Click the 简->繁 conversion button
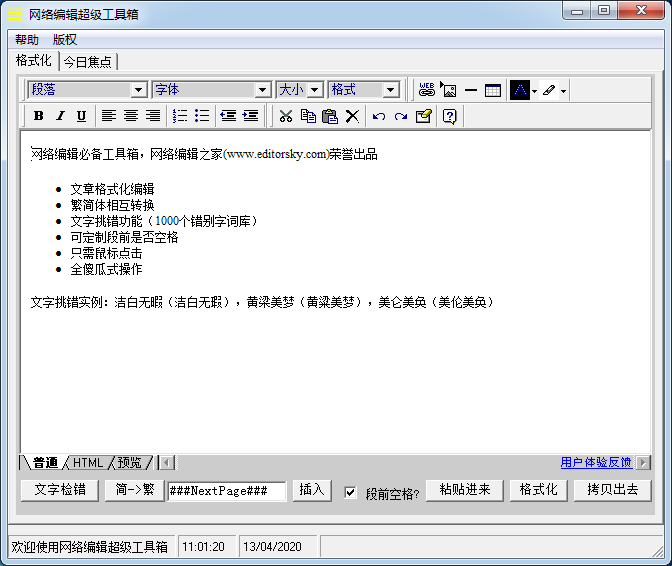 [x=135, y=490]
